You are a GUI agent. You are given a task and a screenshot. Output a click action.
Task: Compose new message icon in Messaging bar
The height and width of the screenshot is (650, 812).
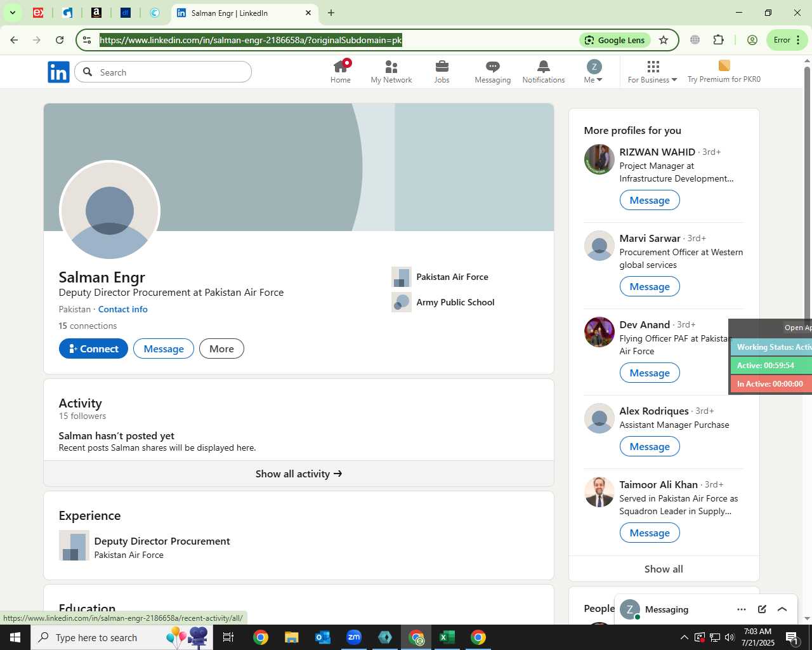(762, 609)
